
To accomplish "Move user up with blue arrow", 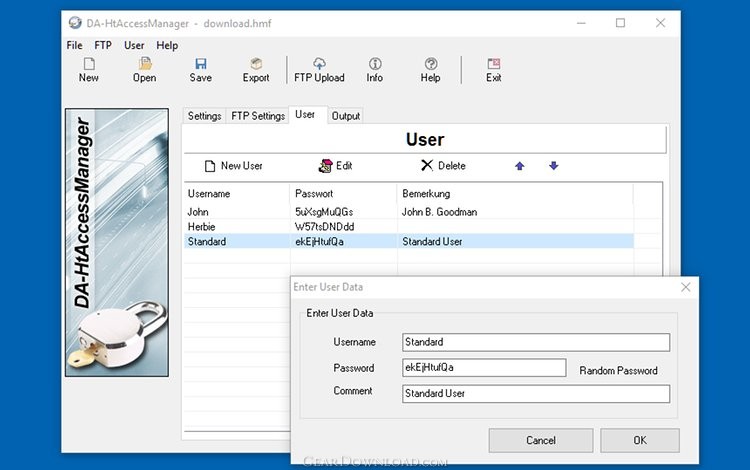I will point(519,166).
